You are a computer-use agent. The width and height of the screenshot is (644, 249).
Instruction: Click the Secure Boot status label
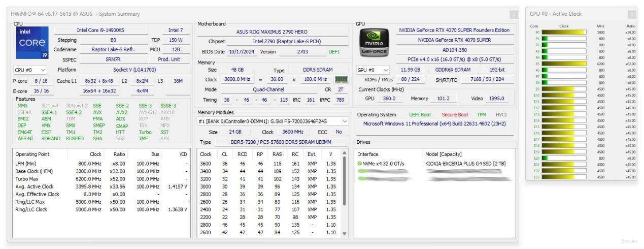click(x=455, y=115)
